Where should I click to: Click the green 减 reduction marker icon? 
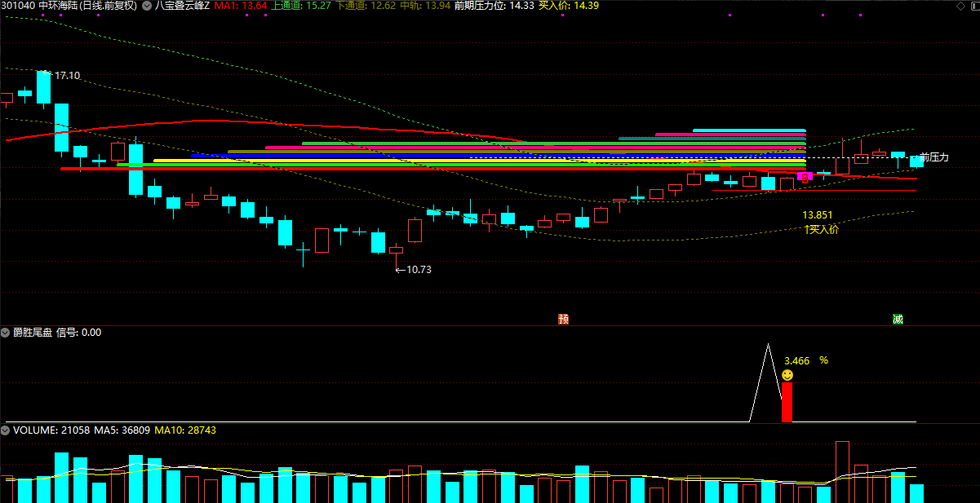[x=898, y=319]
